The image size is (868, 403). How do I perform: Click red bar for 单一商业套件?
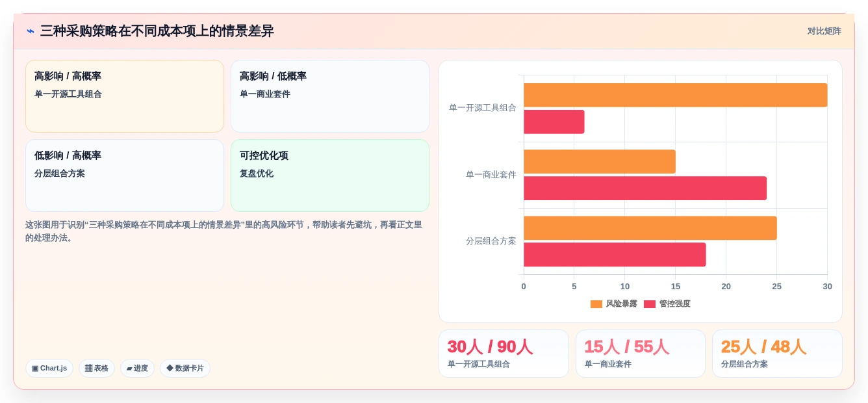pos(645,188)
